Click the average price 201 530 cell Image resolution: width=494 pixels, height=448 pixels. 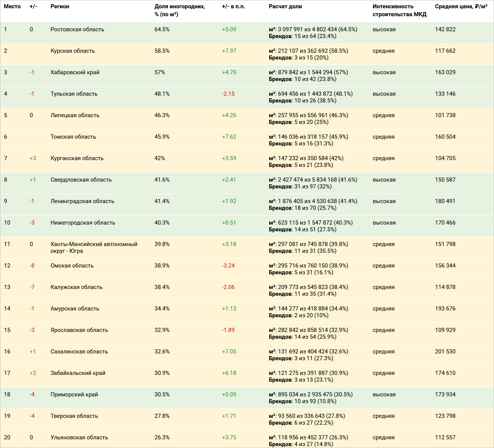tap(445, 352)
